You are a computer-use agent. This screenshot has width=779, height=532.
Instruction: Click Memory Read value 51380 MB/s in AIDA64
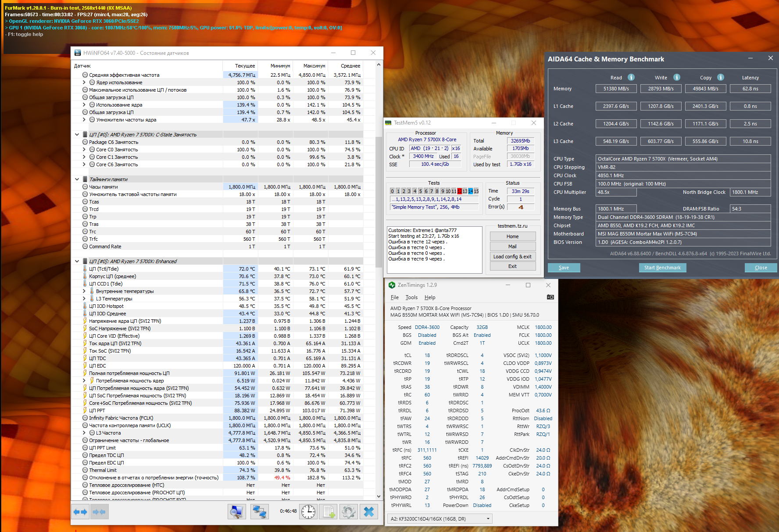tap(616, 89)
